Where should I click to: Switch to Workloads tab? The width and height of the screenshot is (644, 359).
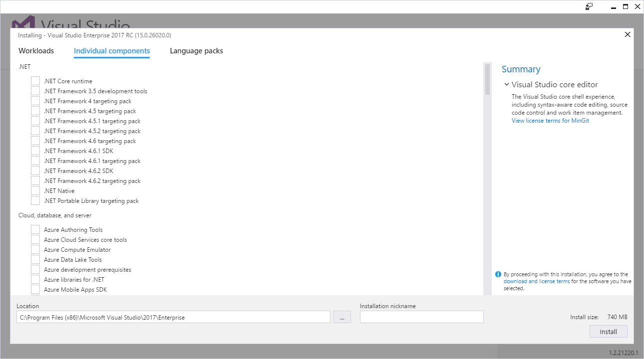tap(36, 51)
